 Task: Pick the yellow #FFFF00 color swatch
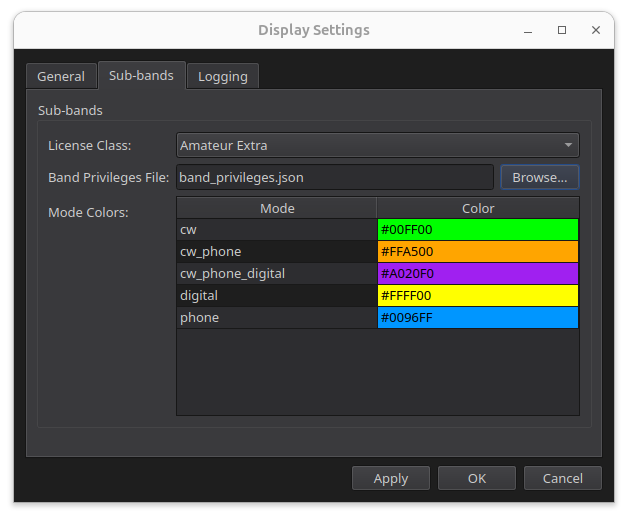click(x=478, y=296)
